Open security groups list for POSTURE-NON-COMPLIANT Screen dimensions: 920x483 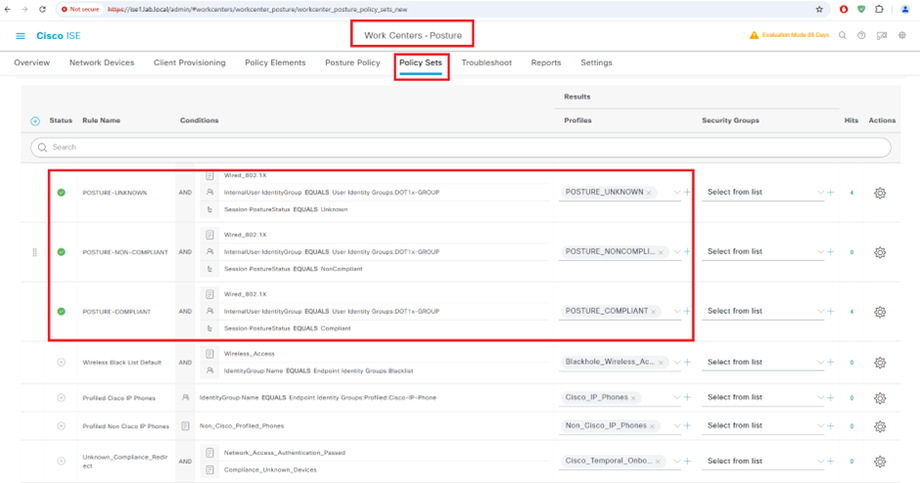[763, 251]
